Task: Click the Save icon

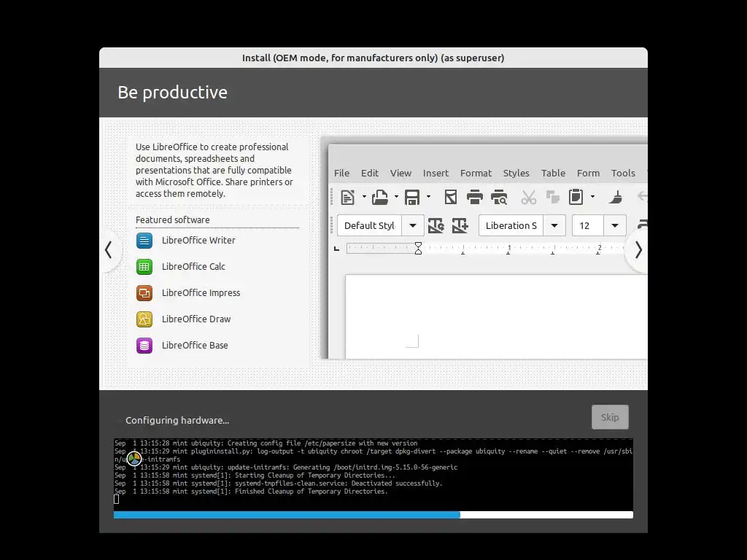Action: pyautogui.click(x=412, y=197)
